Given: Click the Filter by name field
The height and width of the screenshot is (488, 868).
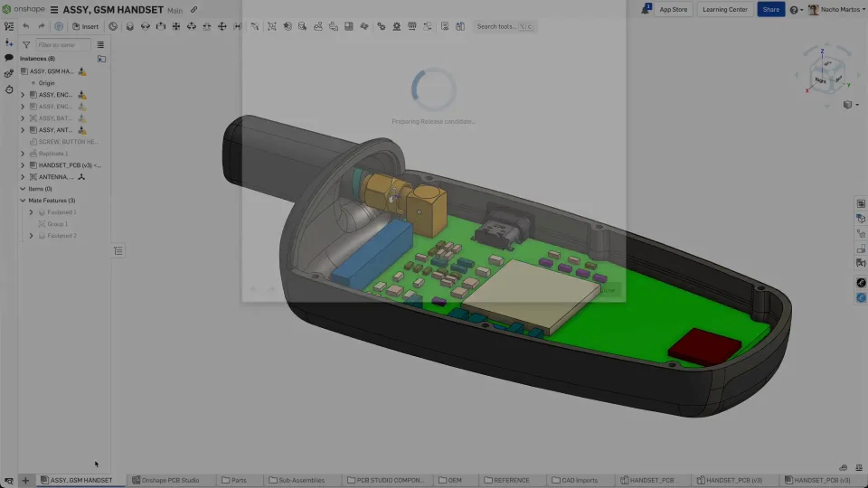Looking at the screenshot, I should (x=63, y=44).
